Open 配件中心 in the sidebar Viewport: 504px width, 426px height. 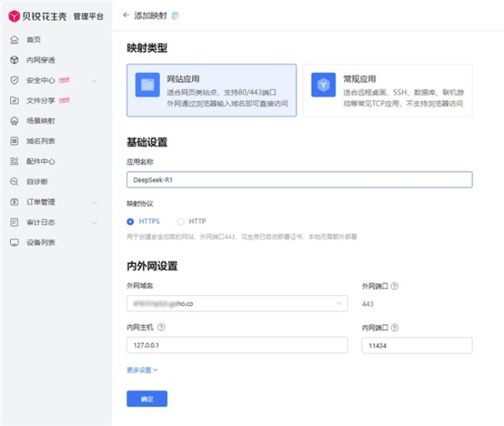(40, 161)
